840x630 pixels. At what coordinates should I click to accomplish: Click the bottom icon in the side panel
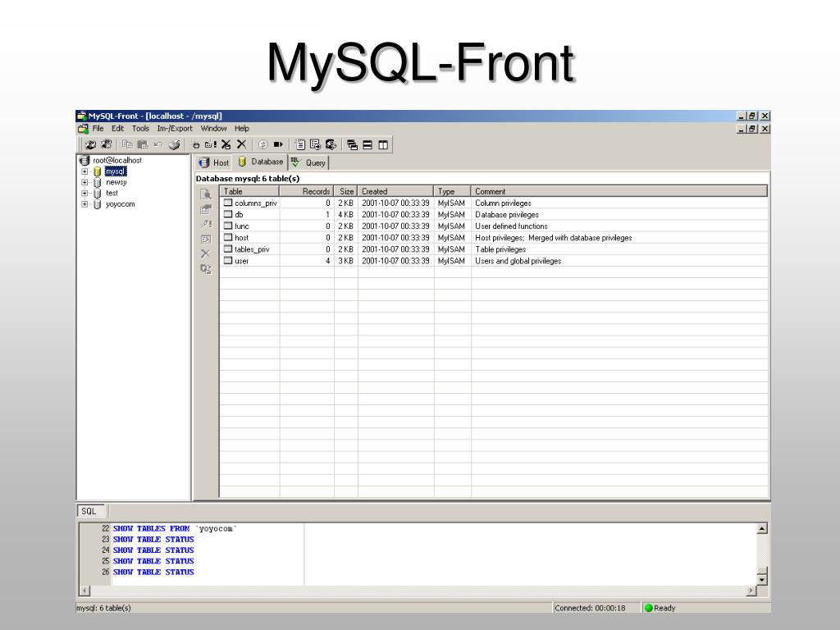pyautogui.click(x=206, y=269)
